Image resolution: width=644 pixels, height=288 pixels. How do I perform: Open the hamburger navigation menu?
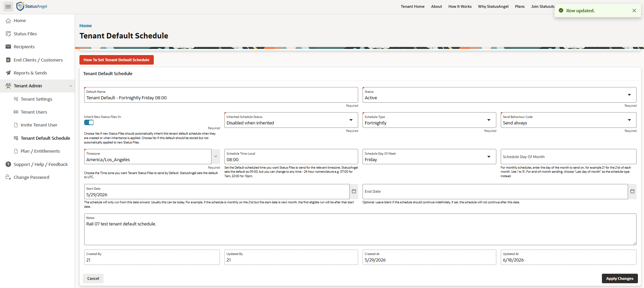coord(8,6)
